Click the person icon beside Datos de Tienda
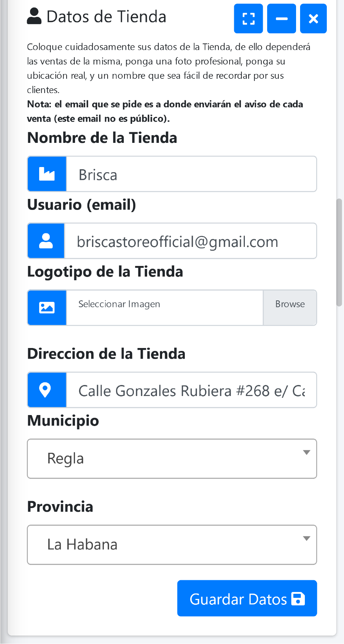Screen dimensions: 344x644 click(34, 16)
